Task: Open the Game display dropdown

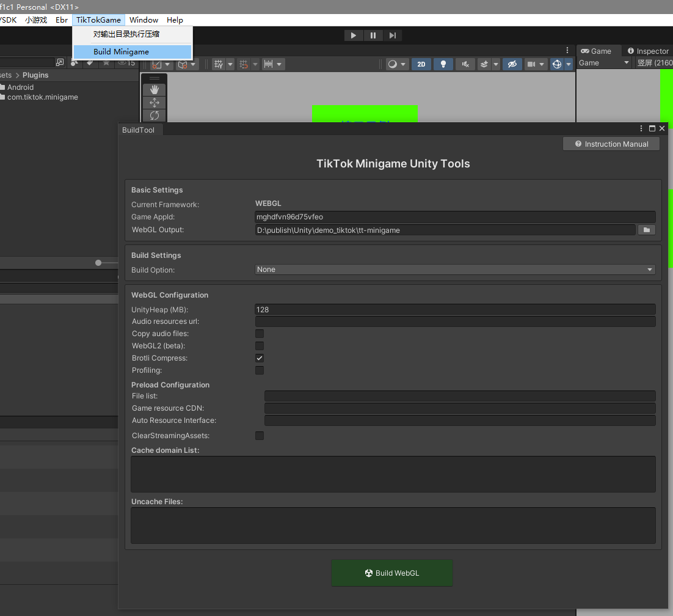Action: point(603,63)
